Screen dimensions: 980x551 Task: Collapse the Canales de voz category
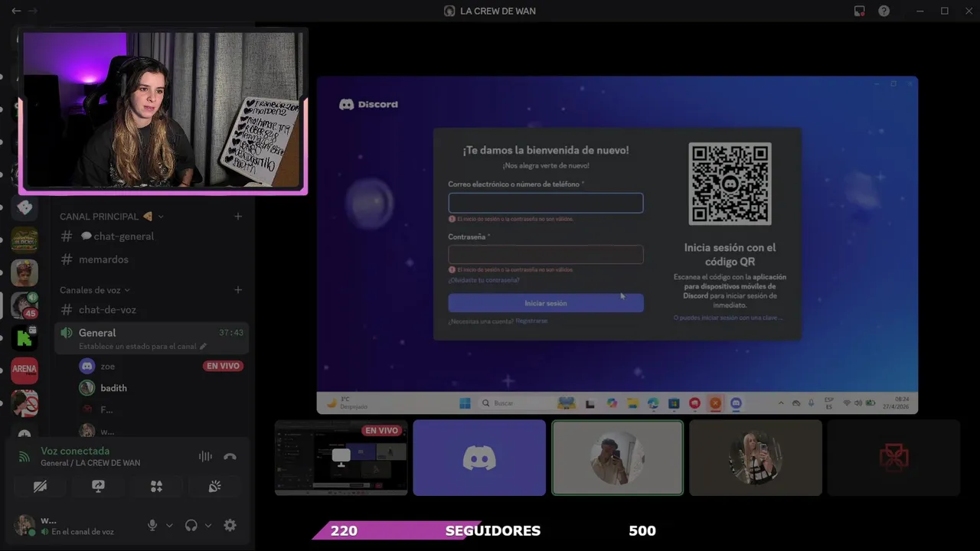tap(95, 290)
